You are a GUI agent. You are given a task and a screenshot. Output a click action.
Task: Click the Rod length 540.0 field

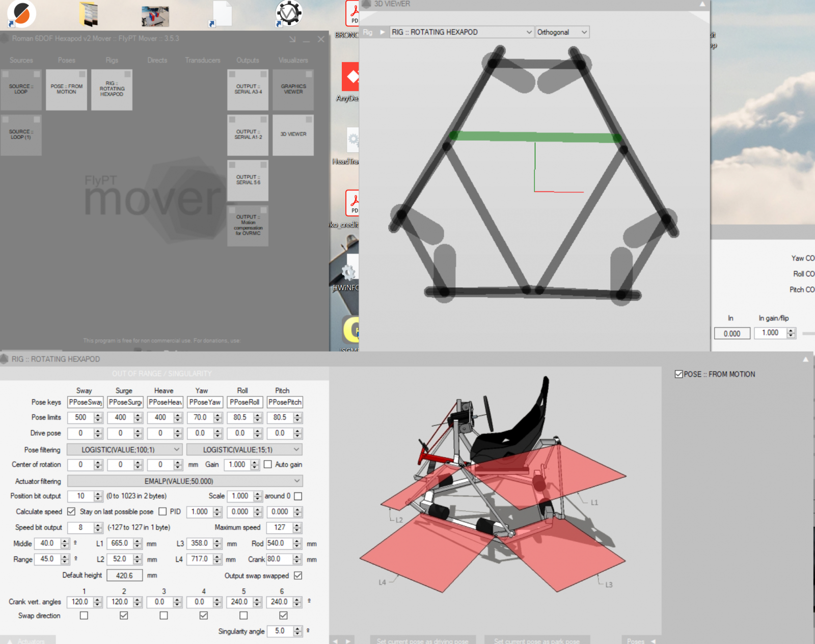pos(279,544)
